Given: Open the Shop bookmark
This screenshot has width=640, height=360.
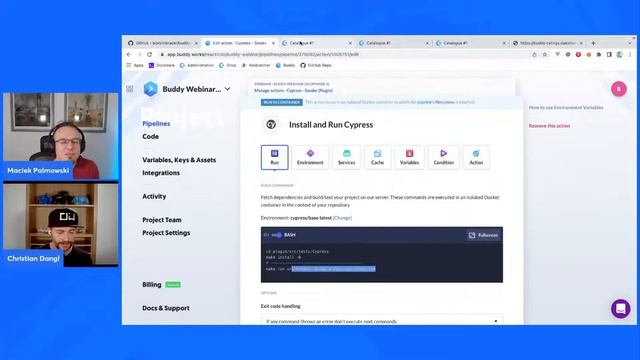Looking at the screenshot, I should pyautogui.click(x=228, y=65).
